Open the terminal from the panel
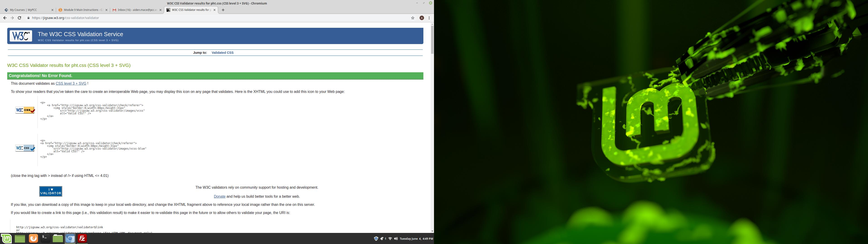 [x=45, y=239]
